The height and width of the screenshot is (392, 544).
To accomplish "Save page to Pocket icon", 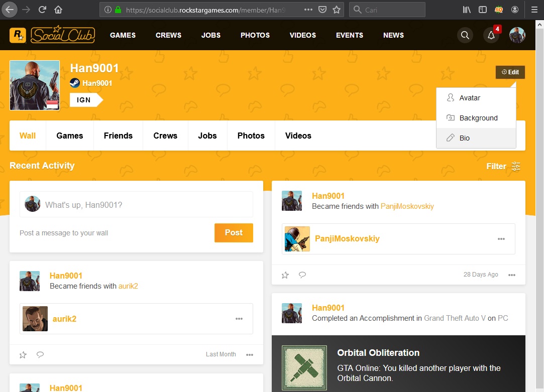I will pyautogui.click(x=322, y=10).
